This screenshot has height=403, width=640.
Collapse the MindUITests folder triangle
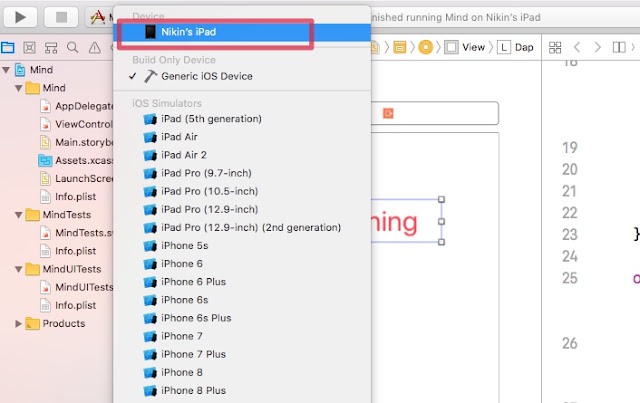pos(18,269)
